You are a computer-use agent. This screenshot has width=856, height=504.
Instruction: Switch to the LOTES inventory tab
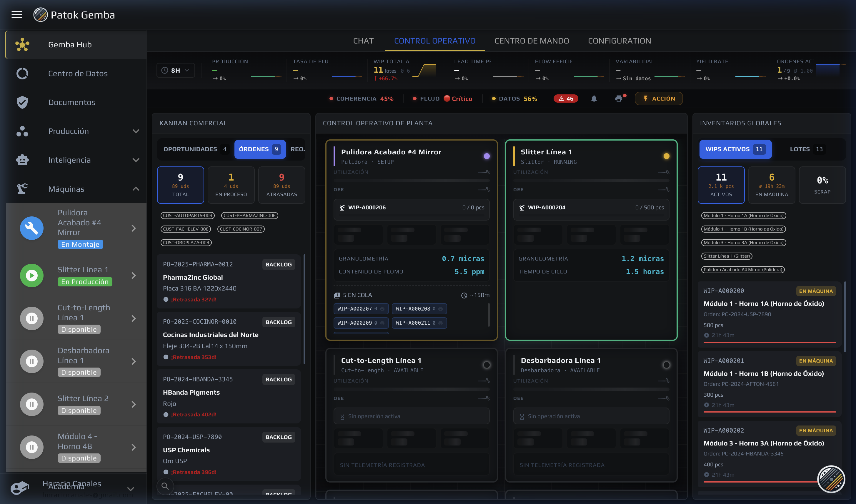[x=806, y=149]
